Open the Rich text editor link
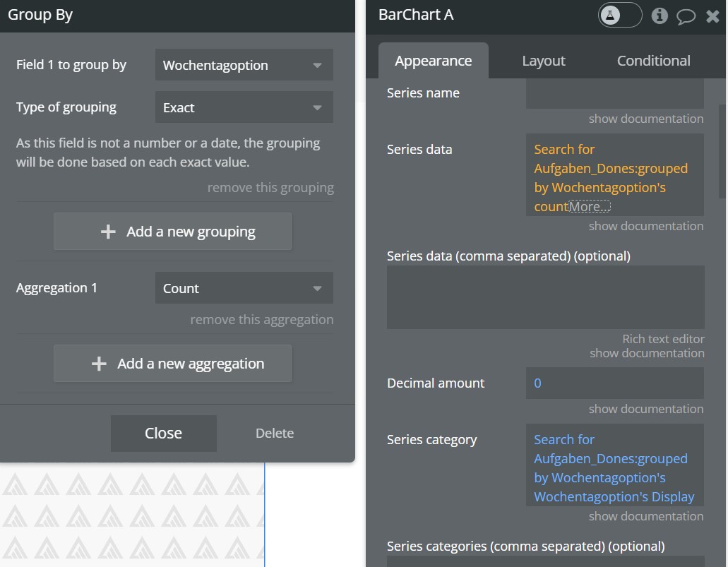Image resolution: width=728 pixels, height=567 pixels. 663,339
